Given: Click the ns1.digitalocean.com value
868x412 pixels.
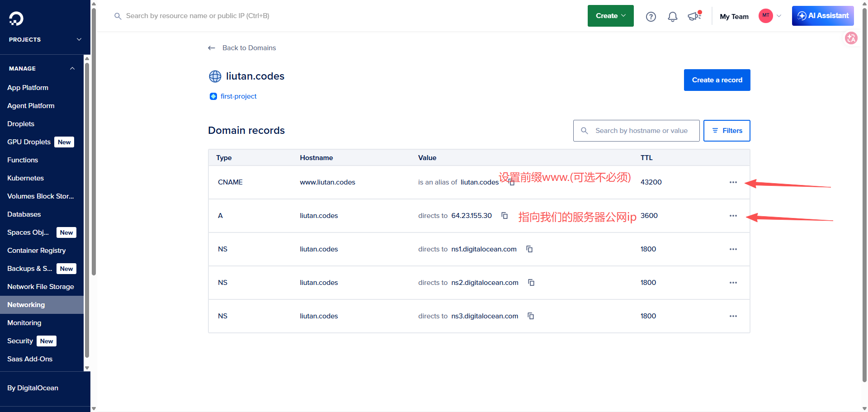Looking at the screenshot, I should pyautogui.click(x=484, y=249).
